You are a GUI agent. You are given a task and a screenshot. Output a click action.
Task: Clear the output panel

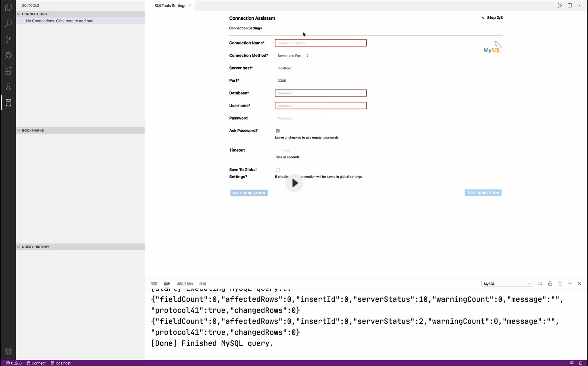(540, 284)
